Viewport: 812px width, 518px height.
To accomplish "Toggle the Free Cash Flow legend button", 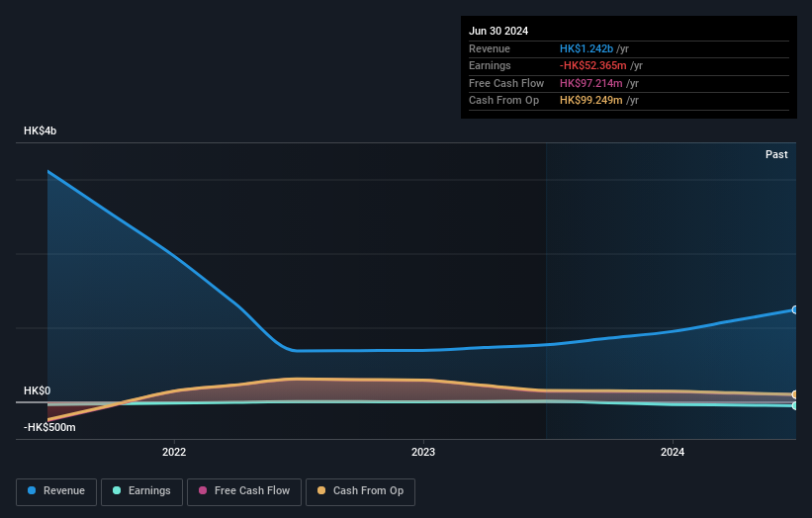I will click(x=244, y=491).
